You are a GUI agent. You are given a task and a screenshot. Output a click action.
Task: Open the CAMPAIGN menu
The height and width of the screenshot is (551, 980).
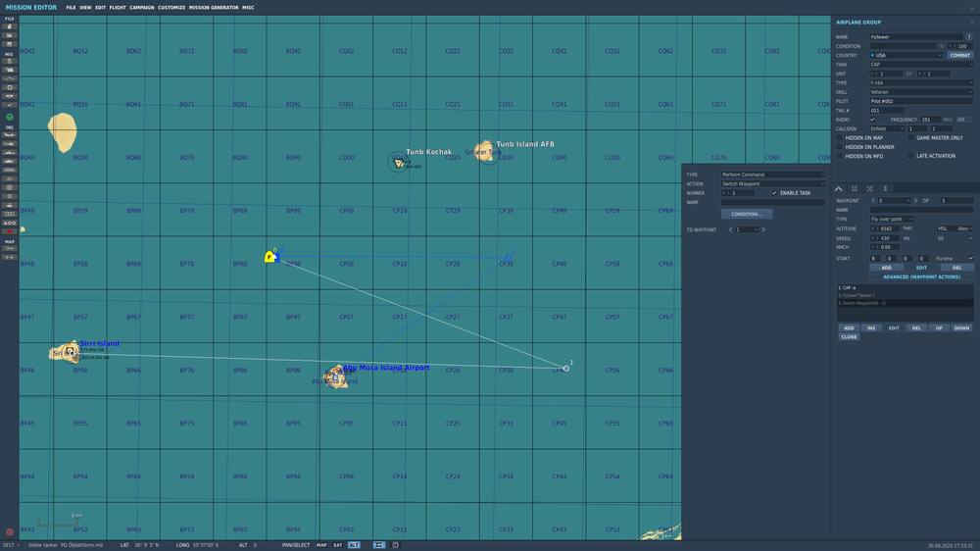click(142, 8)
